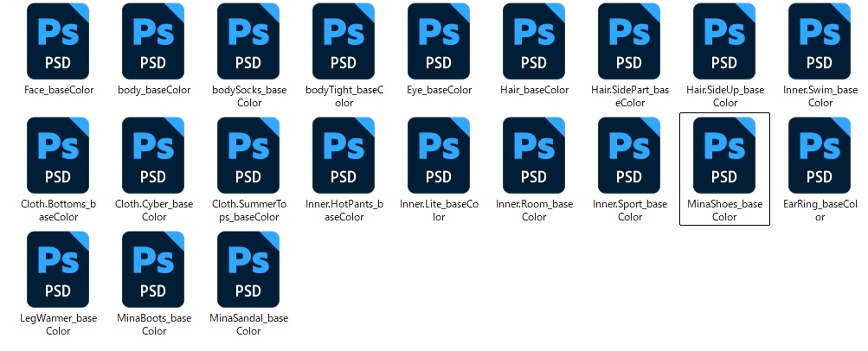Select the Cloth.SummerTops_baseColor PSD icon
The height and width of the screenshot is (351, 868).
tap(248, 156)
